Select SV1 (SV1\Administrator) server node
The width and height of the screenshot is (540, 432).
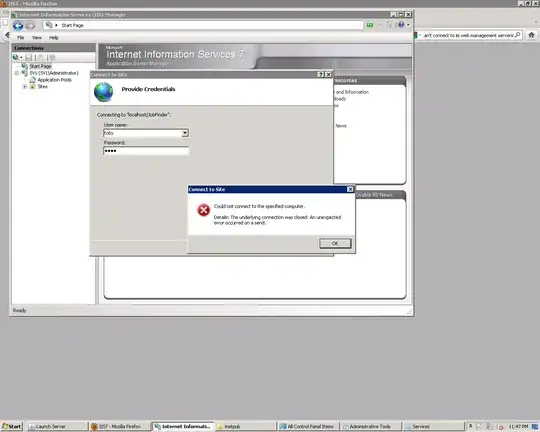54,73
